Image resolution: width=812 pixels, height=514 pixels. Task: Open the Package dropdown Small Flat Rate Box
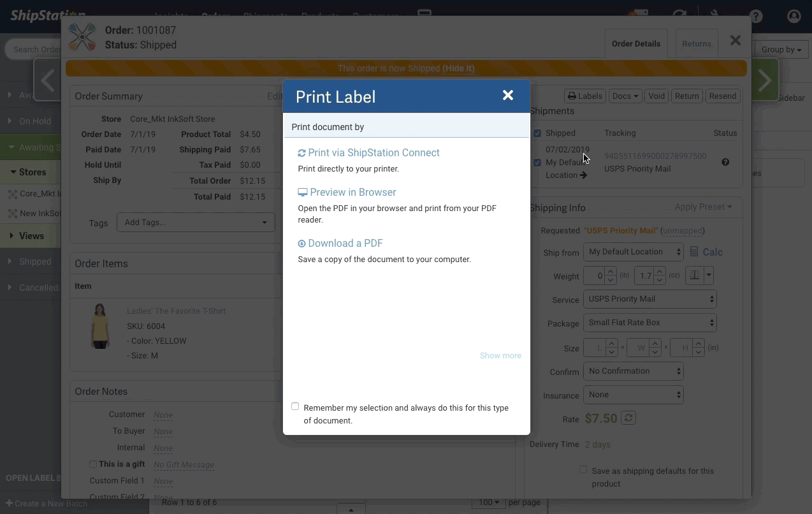click(x=649, y=323)
